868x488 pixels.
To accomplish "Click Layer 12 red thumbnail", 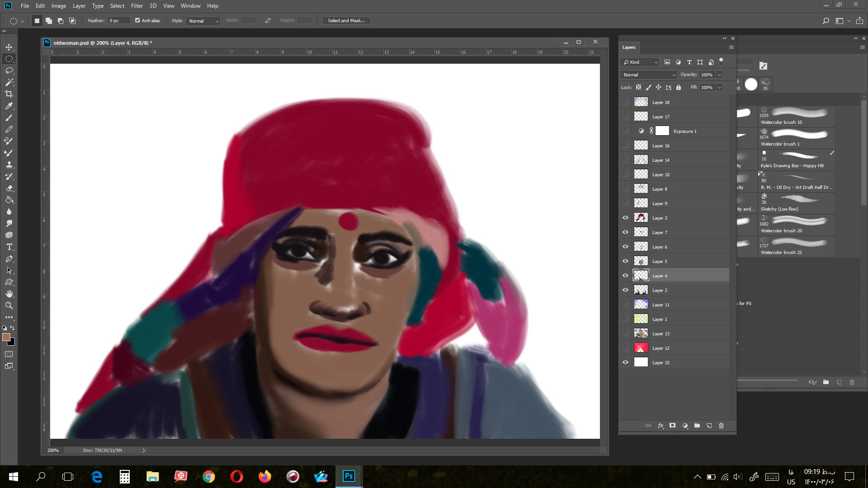I will coord(641,348).
